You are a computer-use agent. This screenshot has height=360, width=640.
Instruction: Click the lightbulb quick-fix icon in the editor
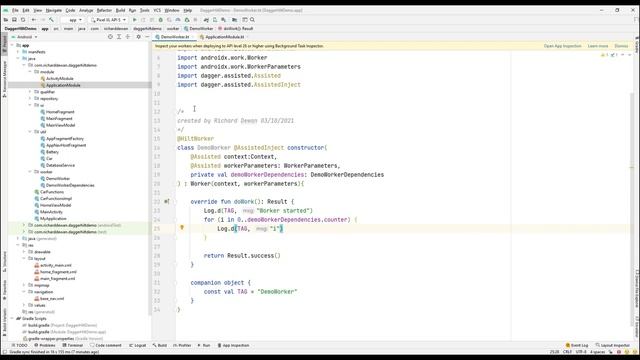[x=182, y=228]
